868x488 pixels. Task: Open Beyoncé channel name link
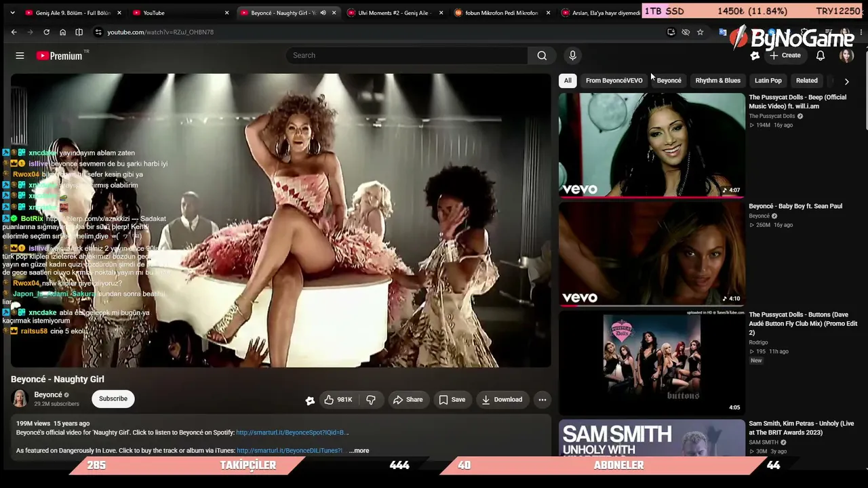click(48, 395)
